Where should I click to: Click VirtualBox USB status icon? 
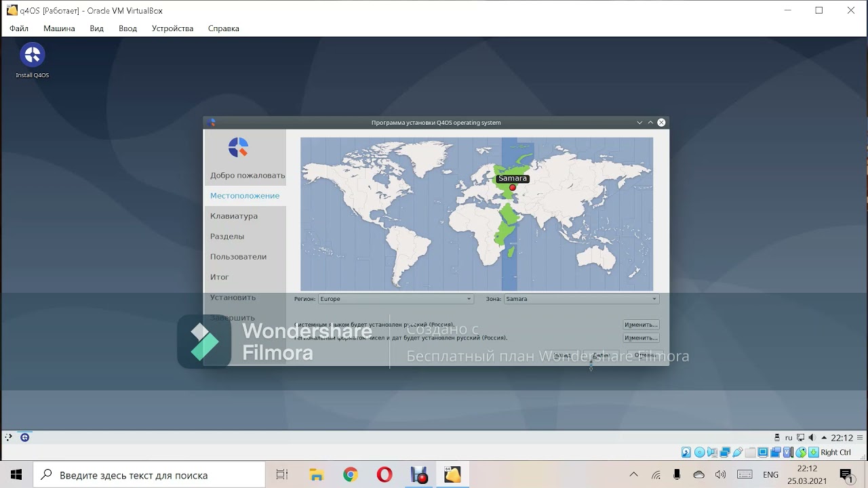pos(737,452)
